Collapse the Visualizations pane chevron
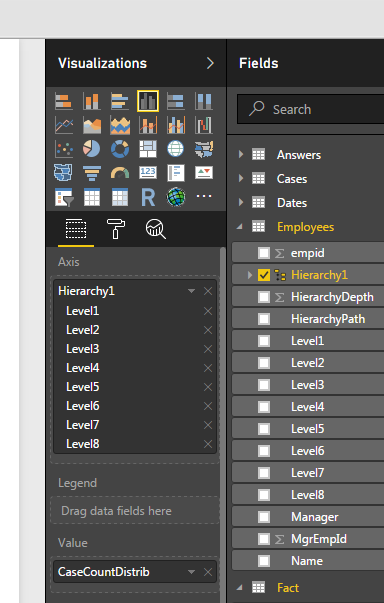The height and width of the screenshot is (603, 384). 210,63
